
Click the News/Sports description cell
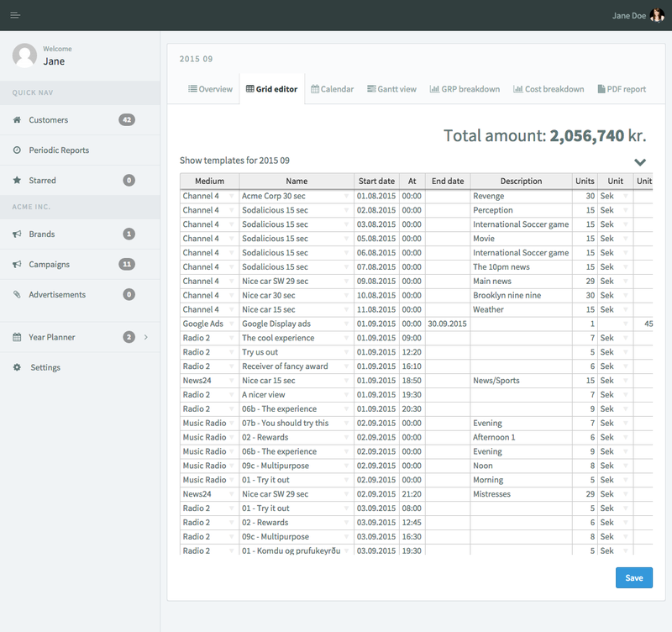[521, 381]
